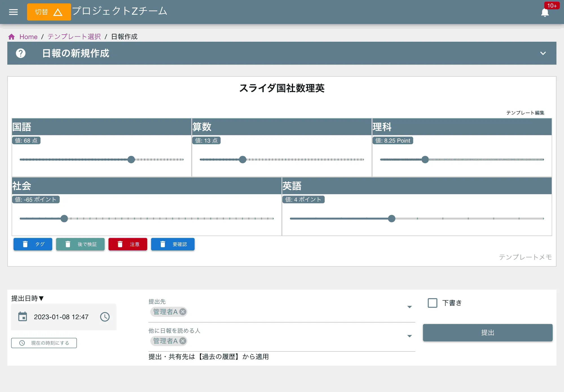Open notifications via the bell icon
This screenshot has height=392, width=564.
point(545,12)
